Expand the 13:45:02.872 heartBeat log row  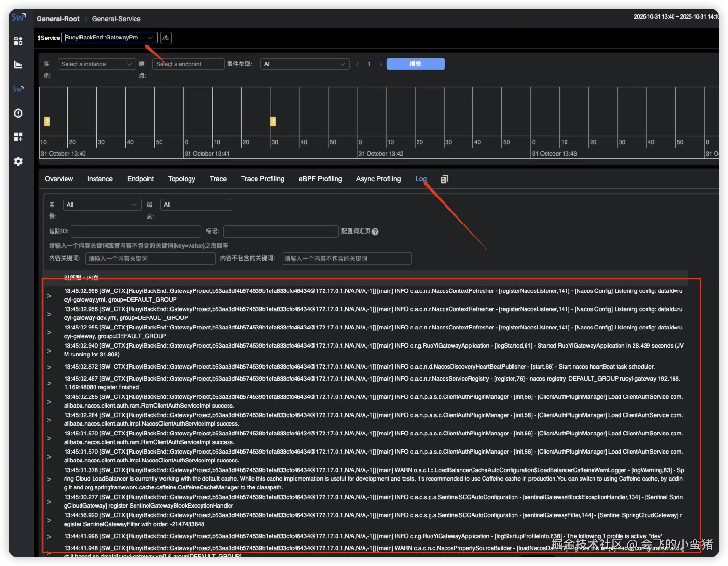coord(49,367)
